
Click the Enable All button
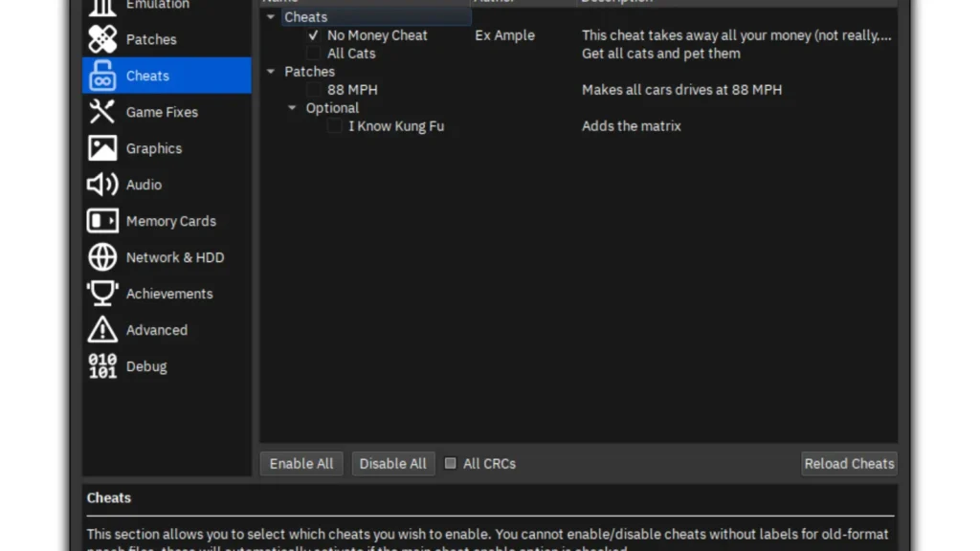point(301,464)
